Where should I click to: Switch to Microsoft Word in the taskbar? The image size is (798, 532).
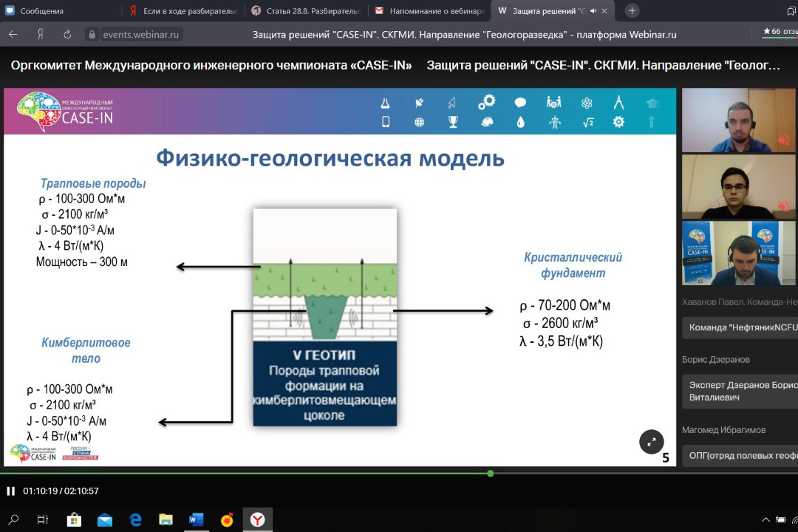pos(196,519)
